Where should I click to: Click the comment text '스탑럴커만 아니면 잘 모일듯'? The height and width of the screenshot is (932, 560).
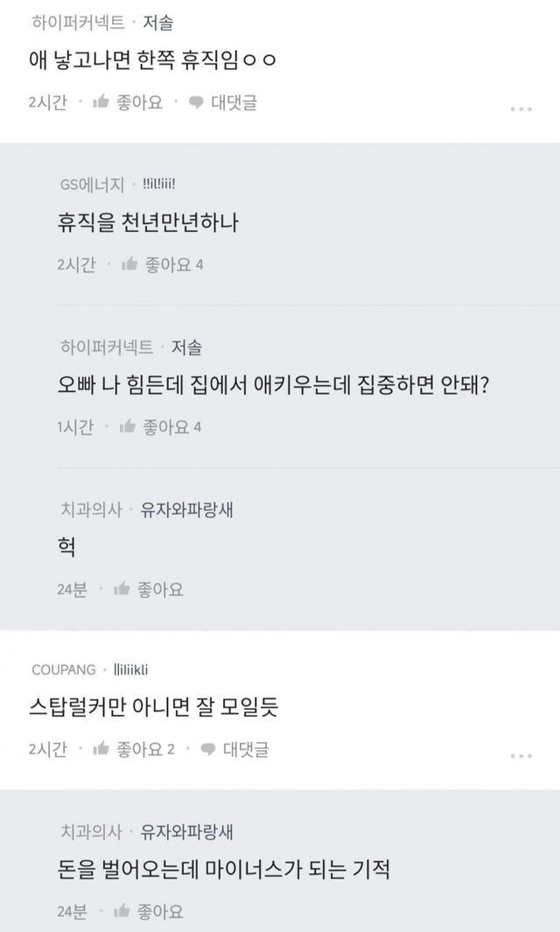[x=153, y=707]
